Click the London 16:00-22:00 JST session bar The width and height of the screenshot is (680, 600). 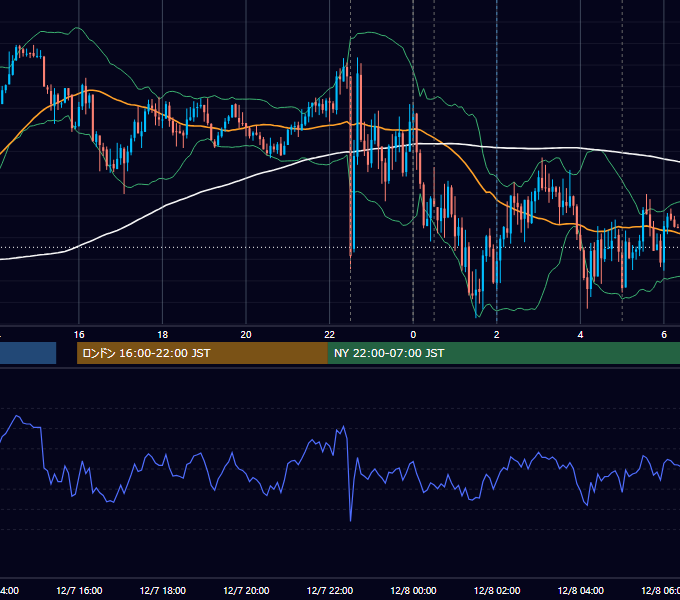pos(202,353)
